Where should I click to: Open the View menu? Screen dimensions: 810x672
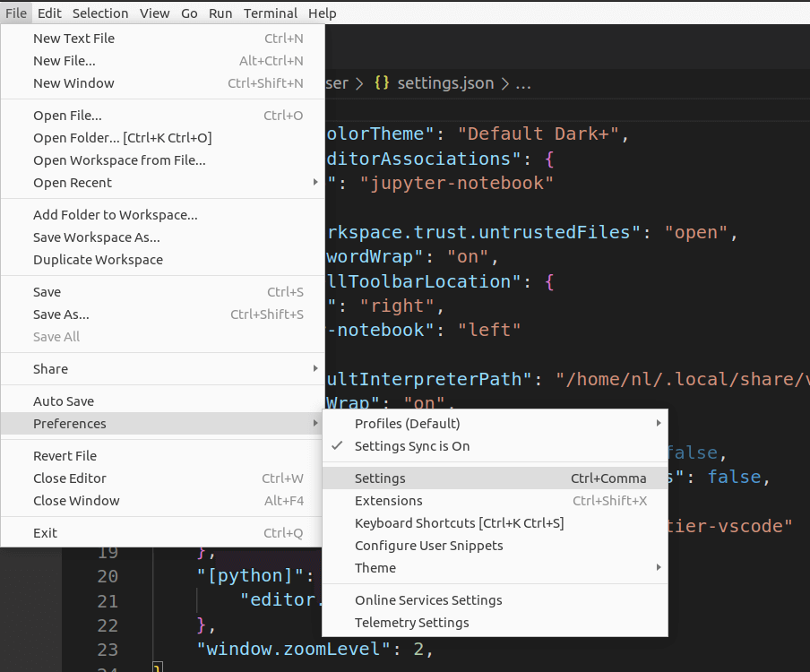click(x=154, y=13)
